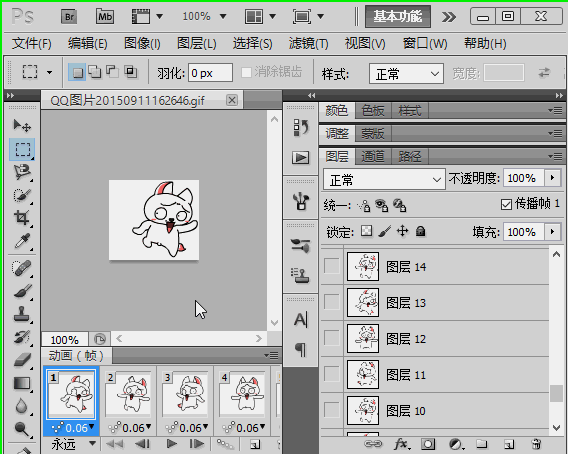Select the Polygonal Lasso tool
This screenshot has width=568, height=454.
pyautogui.click(x=22, y=172)
